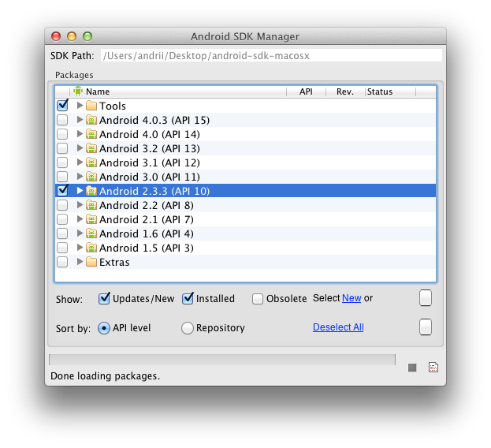Click the Android 1.6 (API 4) package icon
The image size is (491, 448).
click(91, 233)
